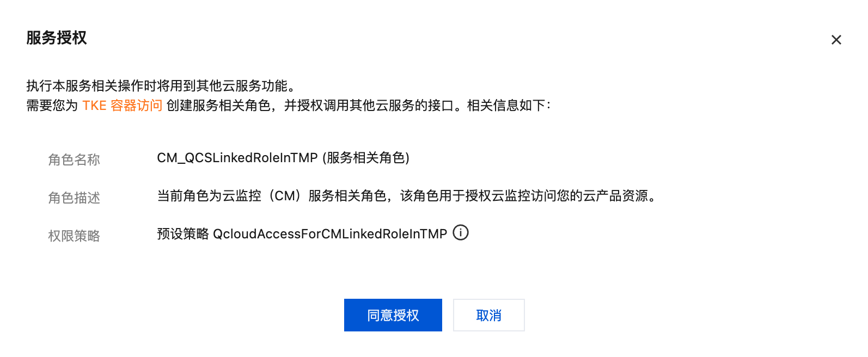
Task: Click the 服务授权 dialog title
Action: (x=57, y=38)
